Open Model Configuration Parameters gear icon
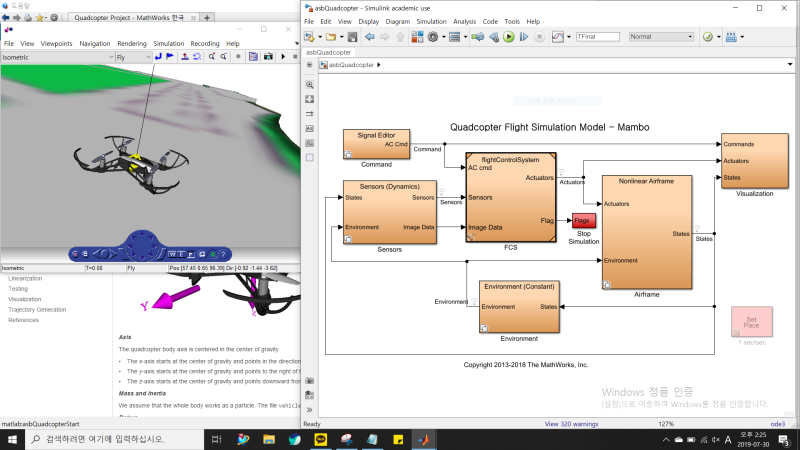The height and width of the screenshot is (450, 800). pos(433,37)
